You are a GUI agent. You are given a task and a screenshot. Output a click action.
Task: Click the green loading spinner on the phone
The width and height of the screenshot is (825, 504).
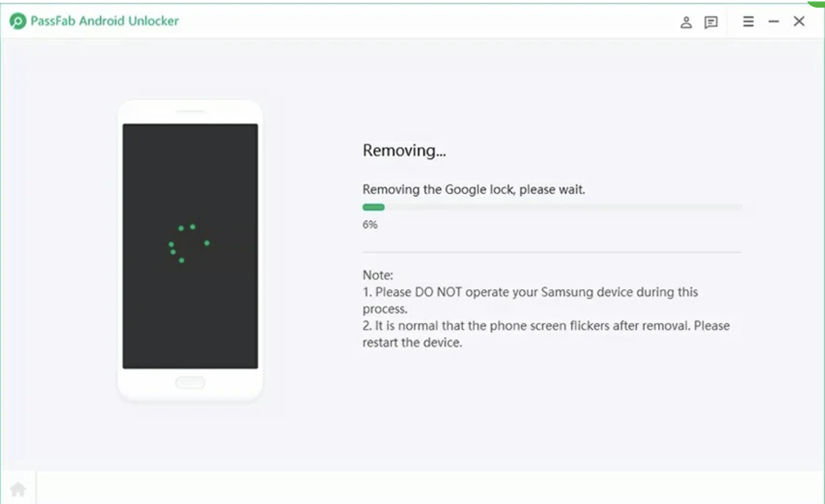pos(189,243)
